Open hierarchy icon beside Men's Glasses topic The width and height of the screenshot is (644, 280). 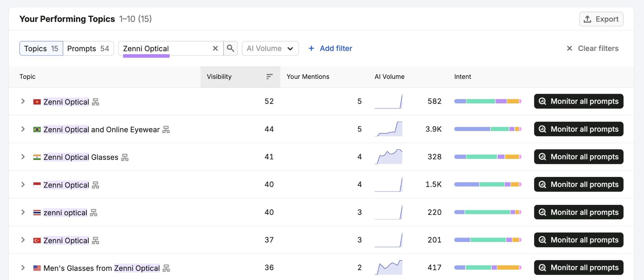pyautogui.click(x=166, y=268)
